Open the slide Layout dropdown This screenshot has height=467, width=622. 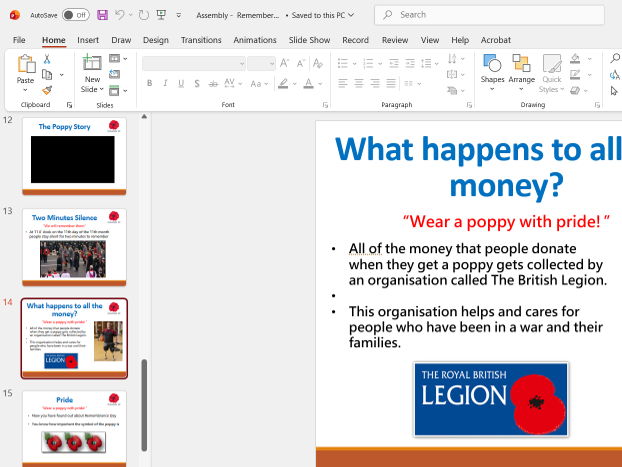coord(118,59)
